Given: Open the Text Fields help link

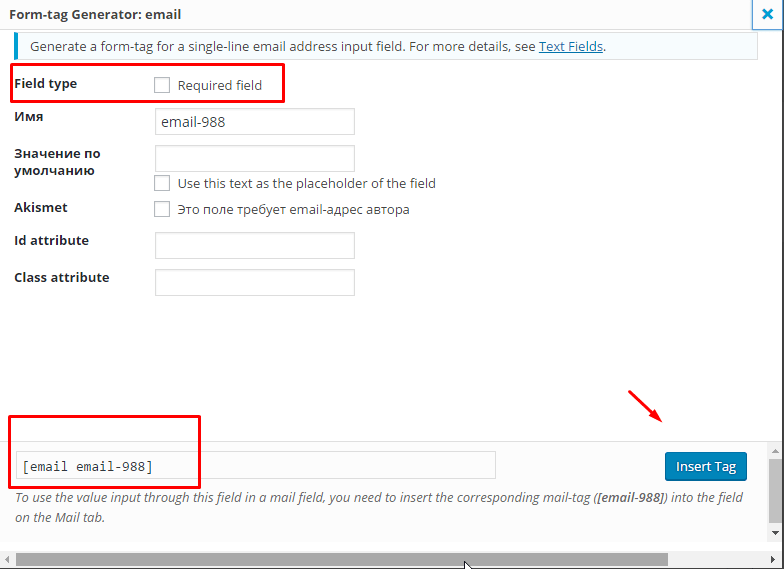Looking at the screenshot, I should point(571,46).
